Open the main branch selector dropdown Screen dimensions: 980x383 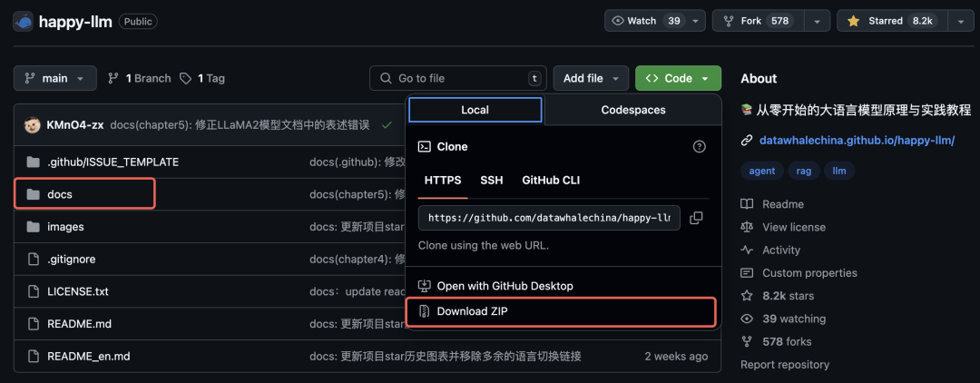point(55,78)
